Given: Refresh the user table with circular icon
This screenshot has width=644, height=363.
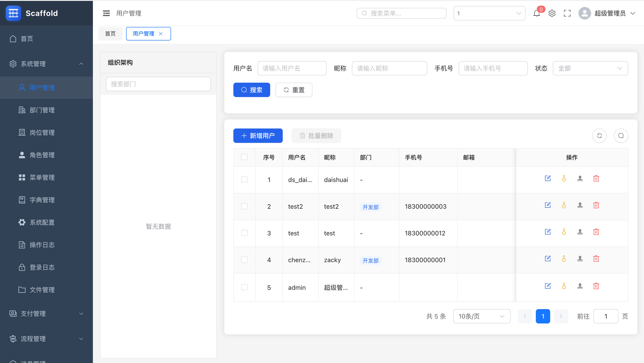Looking at the screenshot, I should click(x=600, y=136).
